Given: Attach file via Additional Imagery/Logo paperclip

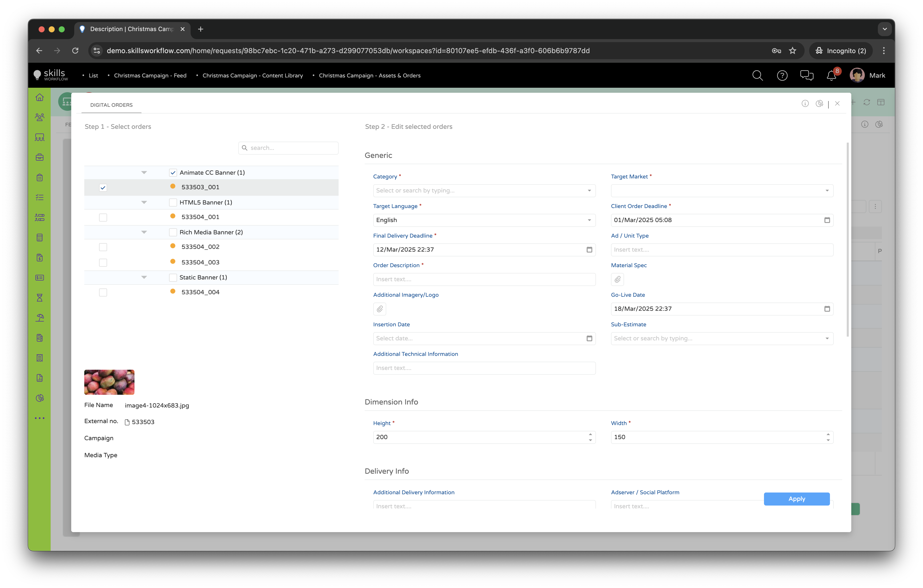Looking at the screenshot, I should click(x=379, y=309).
